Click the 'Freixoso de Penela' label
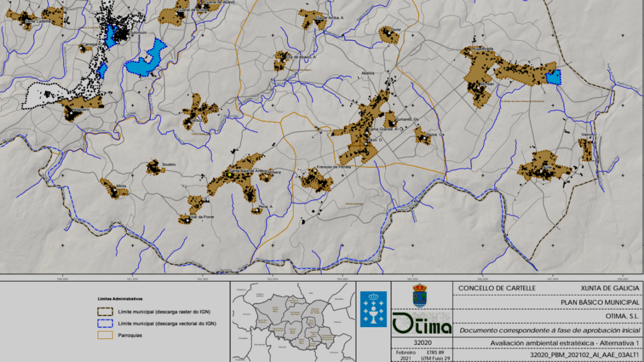644x362 pixels. click(334, 167)
